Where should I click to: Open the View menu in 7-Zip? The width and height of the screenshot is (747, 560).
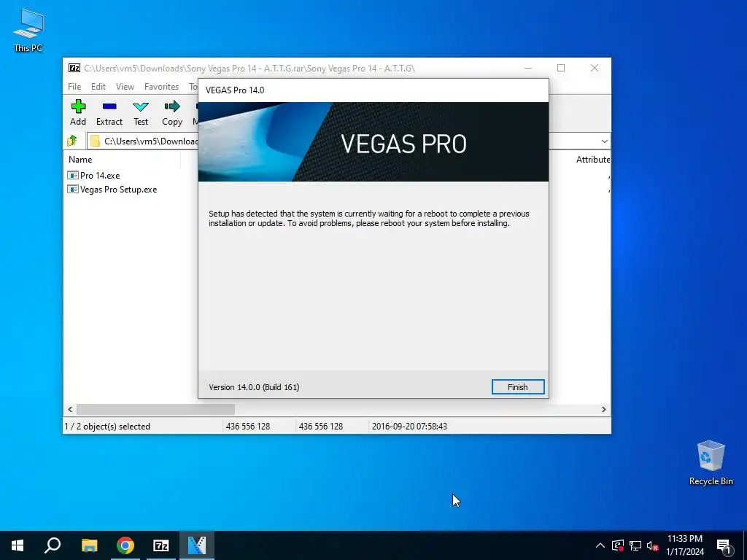pos(125,87)
